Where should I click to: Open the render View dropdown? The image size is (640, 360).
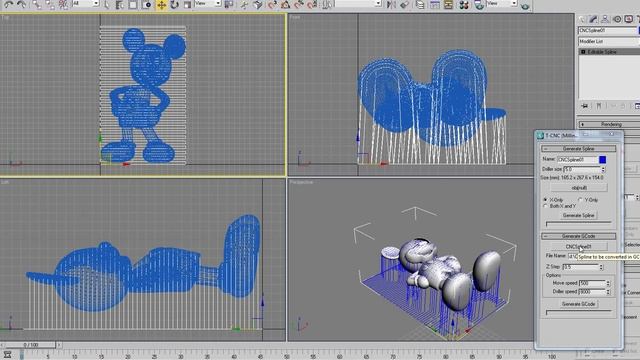(502, 4)
